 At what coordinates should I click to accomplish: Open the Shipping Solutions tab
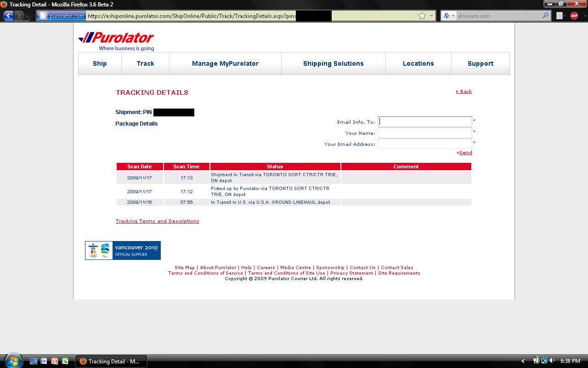(x=333, y=63)
